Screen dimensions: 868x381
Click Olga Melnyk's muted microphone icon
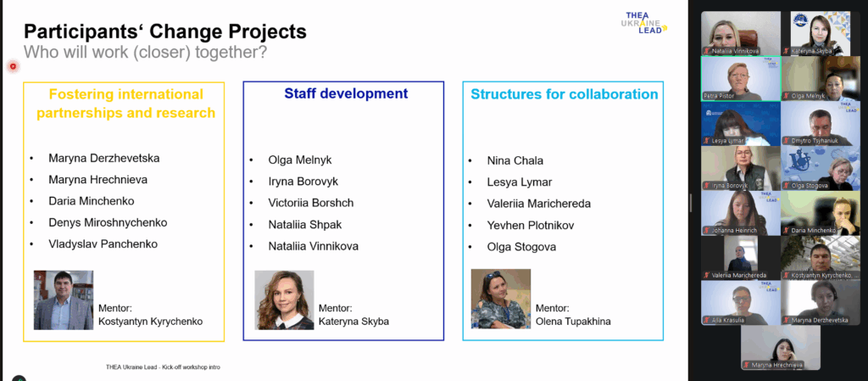click(786, 96)
